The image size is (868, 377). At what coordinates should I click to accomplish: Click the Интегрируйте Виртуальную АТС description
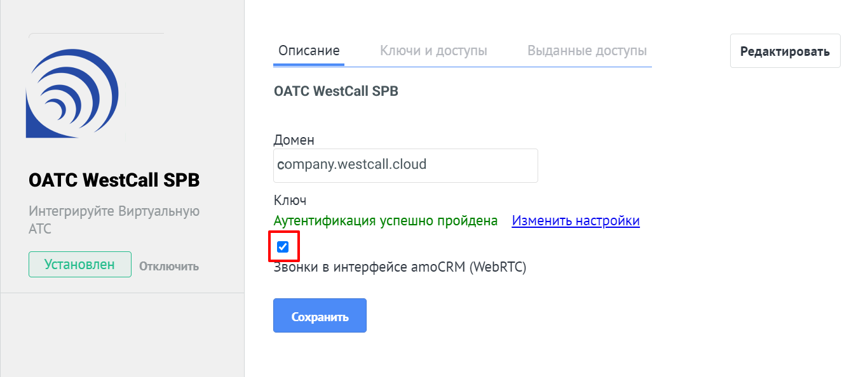click(114, 220)
